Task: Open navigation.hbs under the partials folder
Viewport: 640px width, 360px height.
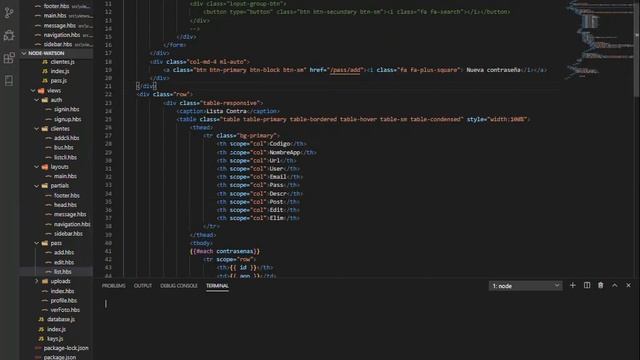Action: (x=72, y=224)
